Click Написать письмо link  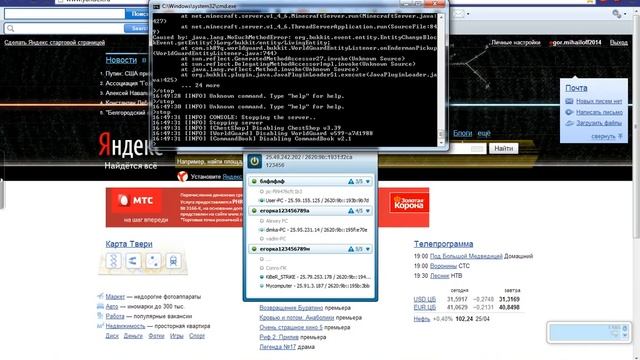pos(599,112)
